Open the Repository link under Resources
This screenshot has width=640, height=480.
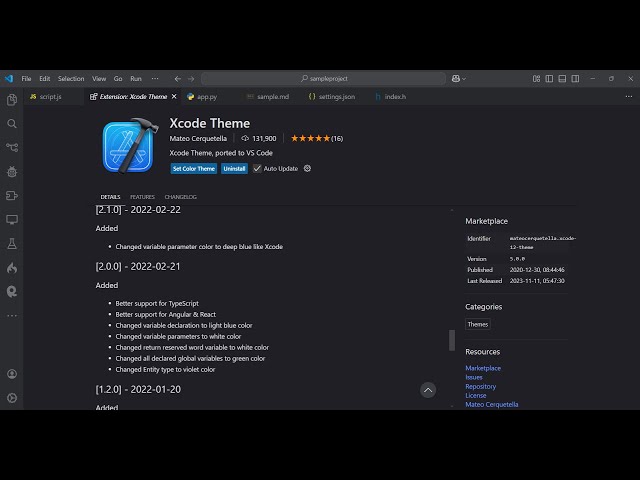tap(480, 386)
